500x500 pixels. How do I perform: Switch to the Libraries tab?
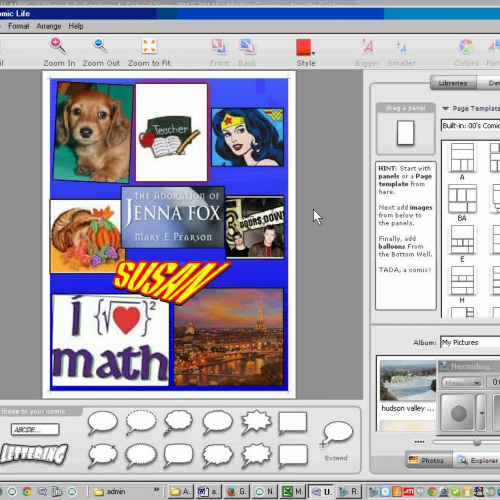click(x=453, y=83)
